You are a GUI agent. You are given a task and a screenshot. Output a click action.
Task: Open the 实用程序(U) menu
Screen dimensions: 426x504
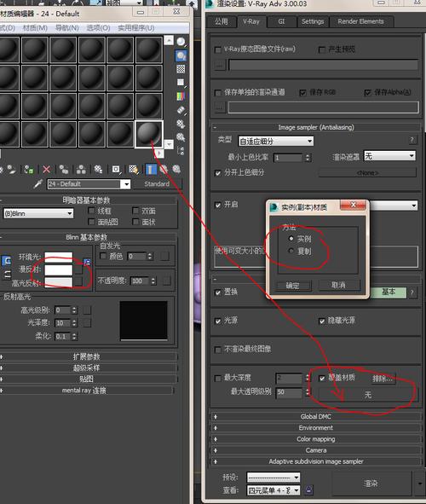pyautogui.click(x=135, y=28)
